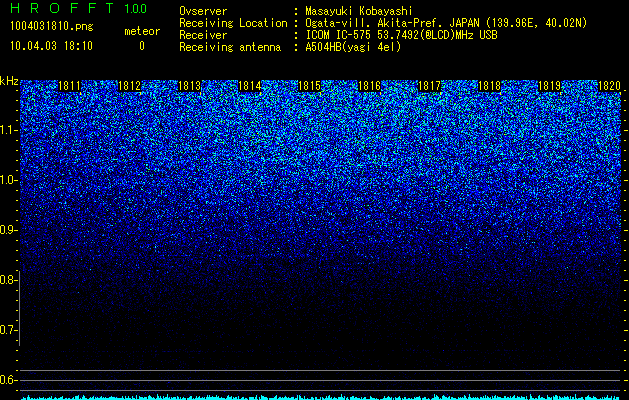The image size is (629, 400).
Task: Click the 1814 time marker
Action: pyautogui.click(x=250, y=86)
